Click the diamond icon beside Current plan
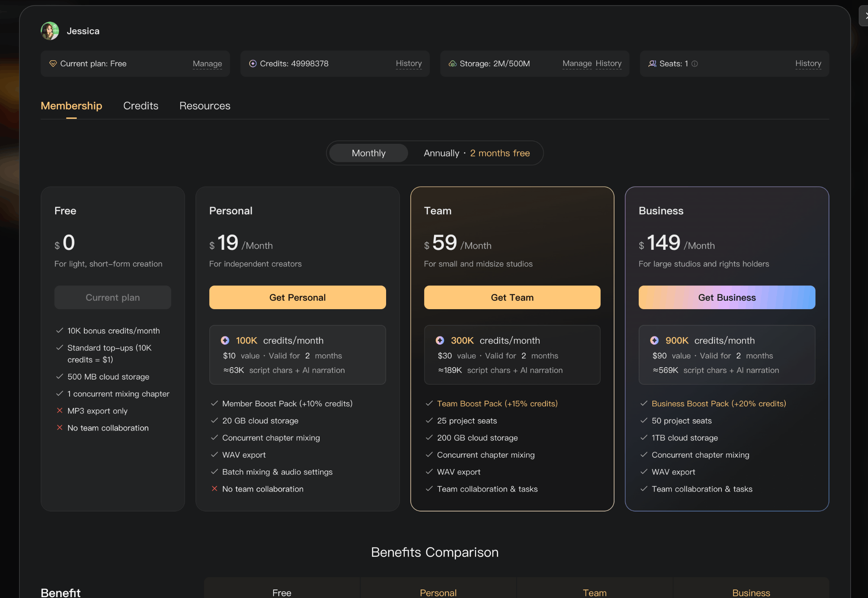 pyautogui.click(x=53, y=64)
